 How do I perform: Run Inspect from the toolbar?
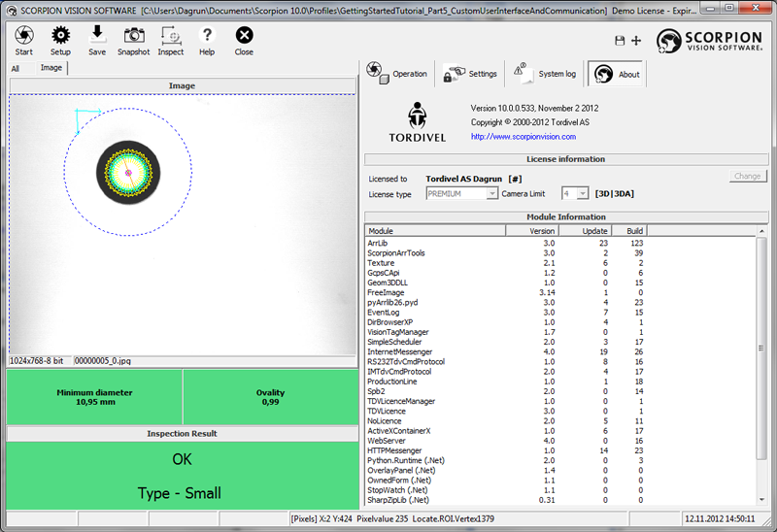(171, 40)
